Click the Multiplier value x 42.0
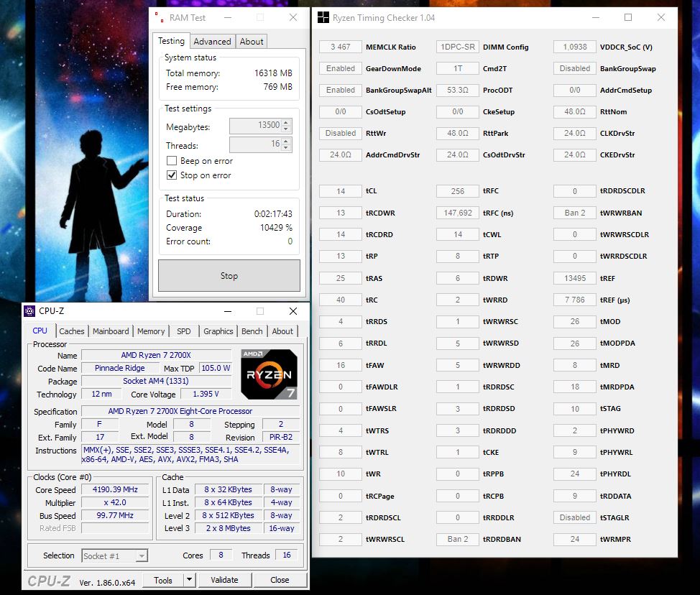 click(x=115, y=502)
